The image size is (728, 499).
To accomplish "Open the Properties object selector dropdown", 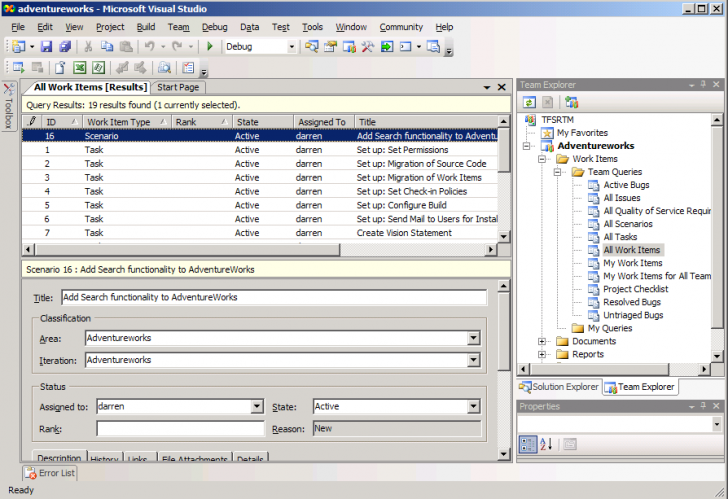I will pos(716,424).
